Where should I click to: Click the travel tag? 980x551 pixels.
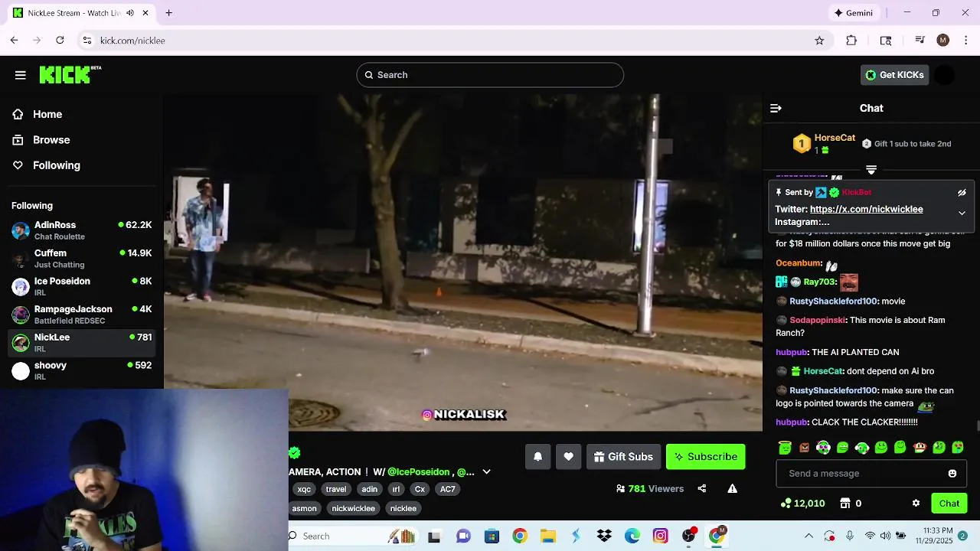[x=336, y=490]
